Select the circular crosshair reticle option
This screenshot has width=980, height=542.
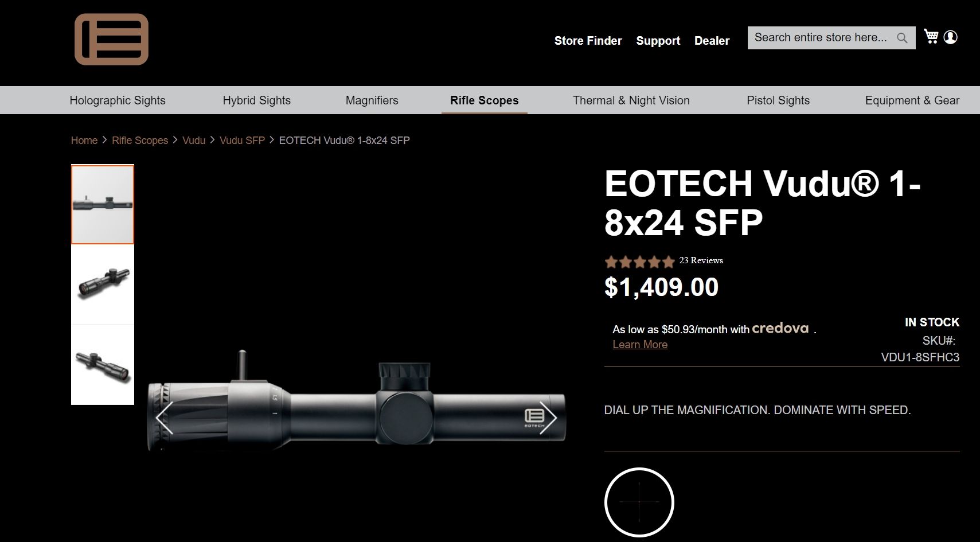639,502
